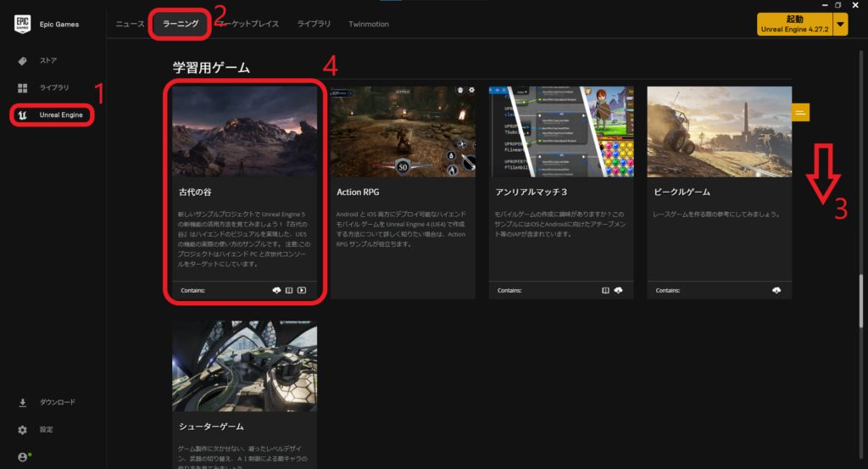Click the documentation book icon on アンリアルマッチ3 card

tap(605, 290)
